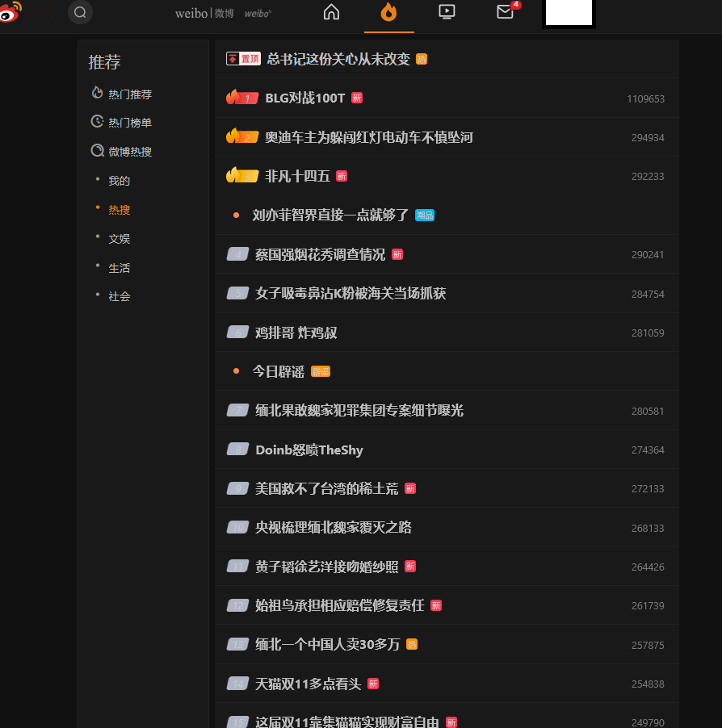Select the 热搜 sidebar item

point(119,210)
